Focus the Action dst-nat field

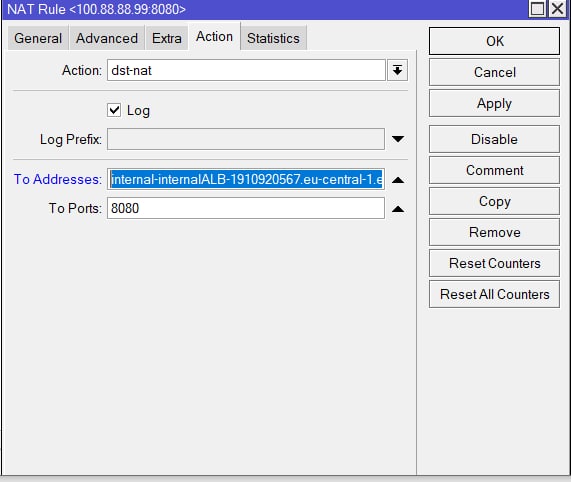(x=246, y=70)
